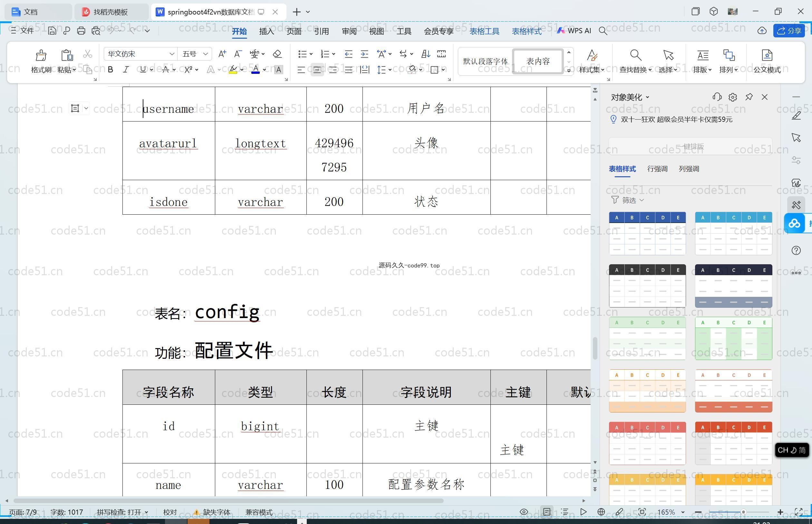The image size is (812, 524).
Task: Toggle Italic formatting
Action: coord(126,70)
